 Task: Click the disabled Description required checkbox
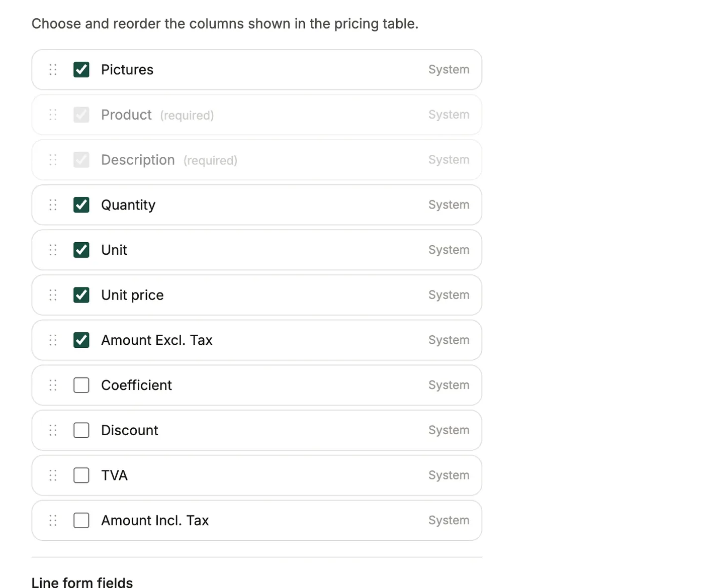(81, 160)
